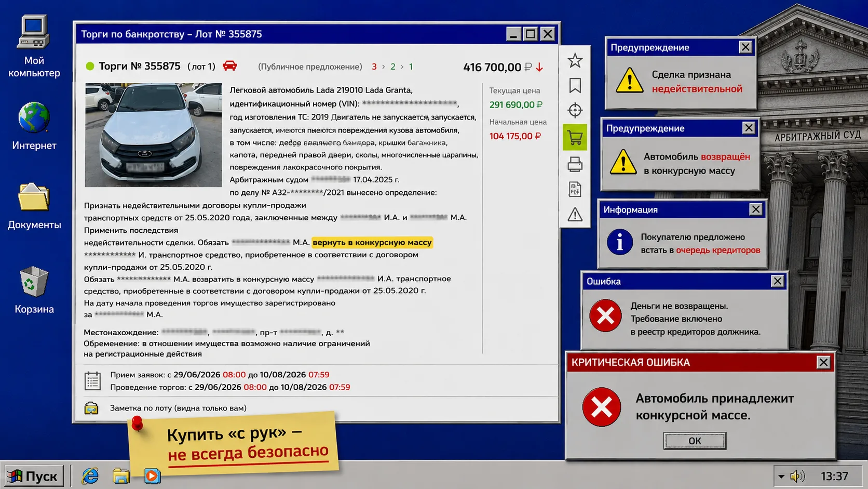868x489 pixels.
Task: Click the 'Прием заявок' date line
Action: pos(220,375)
